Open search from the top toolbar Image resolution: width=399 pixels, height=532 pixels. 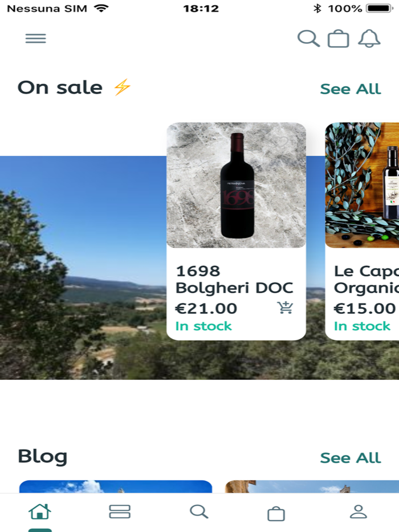pos(309,38)
